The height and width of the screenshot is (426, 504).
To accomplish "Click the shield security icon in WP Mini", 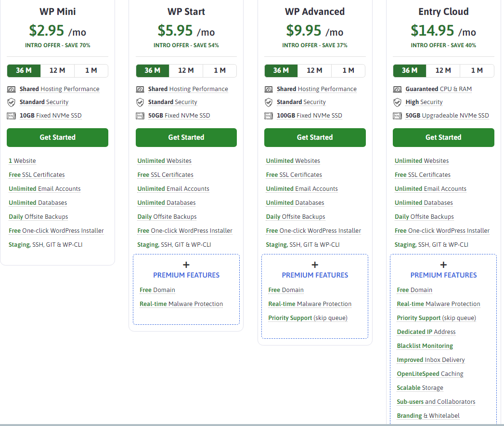I will tap(11, 102).
